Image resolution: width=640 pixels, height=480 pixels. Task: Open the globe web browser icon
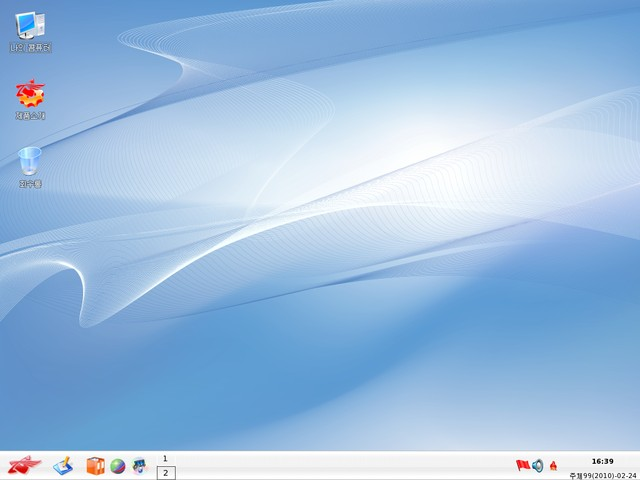pos(118,466)
